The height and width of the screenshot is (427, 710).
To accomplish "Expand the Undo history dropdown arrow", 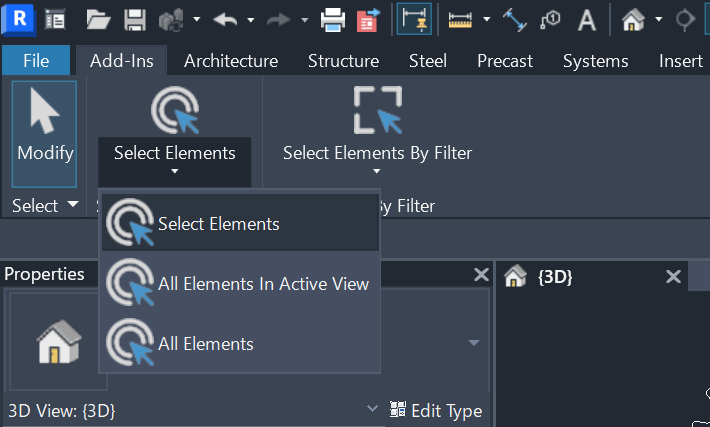I will (250, 19).
